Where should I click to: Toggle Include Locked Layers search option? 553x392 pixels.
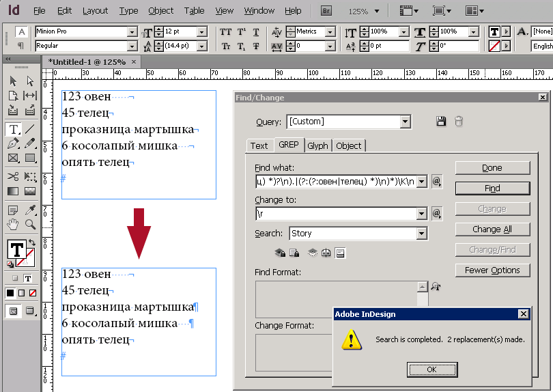280,253
